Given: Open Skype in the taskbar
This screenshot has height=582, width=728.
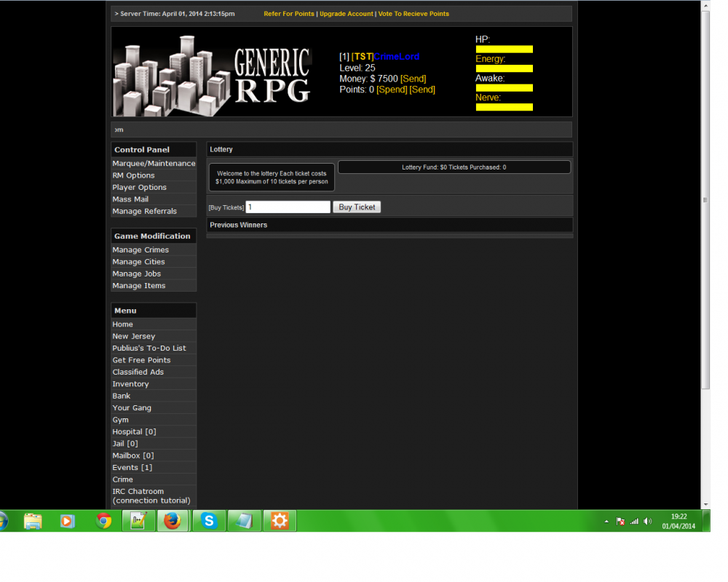Looking at the screenshot, I should click(209, 521).
